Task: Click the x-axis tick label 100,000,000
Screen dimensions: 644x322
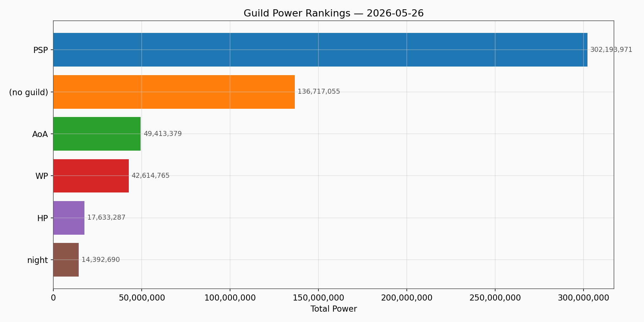Action: [230, 298]
